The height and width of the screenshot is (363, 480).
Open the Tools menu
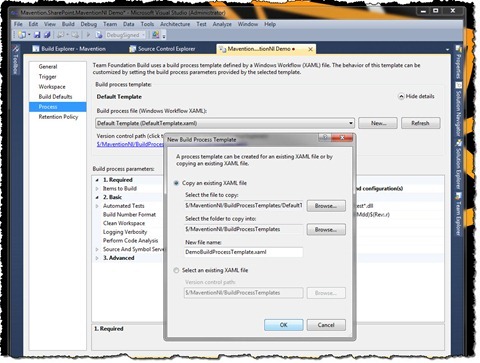[x=147, y=24]
